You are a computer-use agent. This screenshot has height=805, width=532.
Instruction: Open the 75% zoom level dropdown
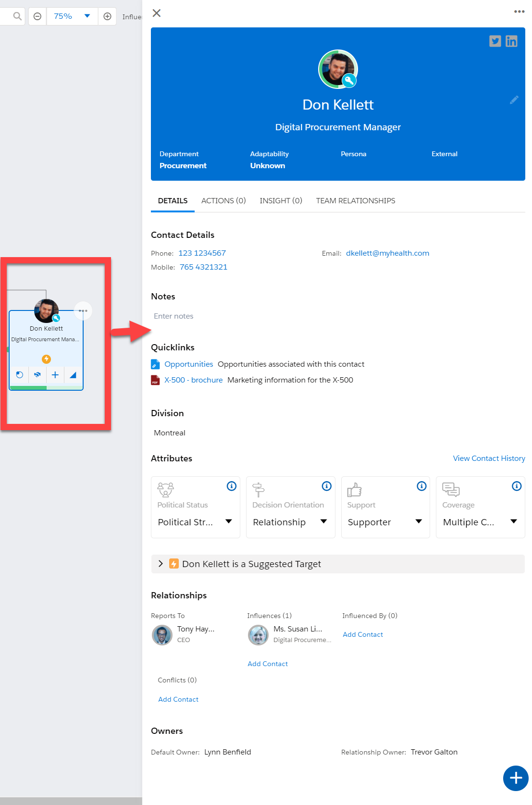72,16
